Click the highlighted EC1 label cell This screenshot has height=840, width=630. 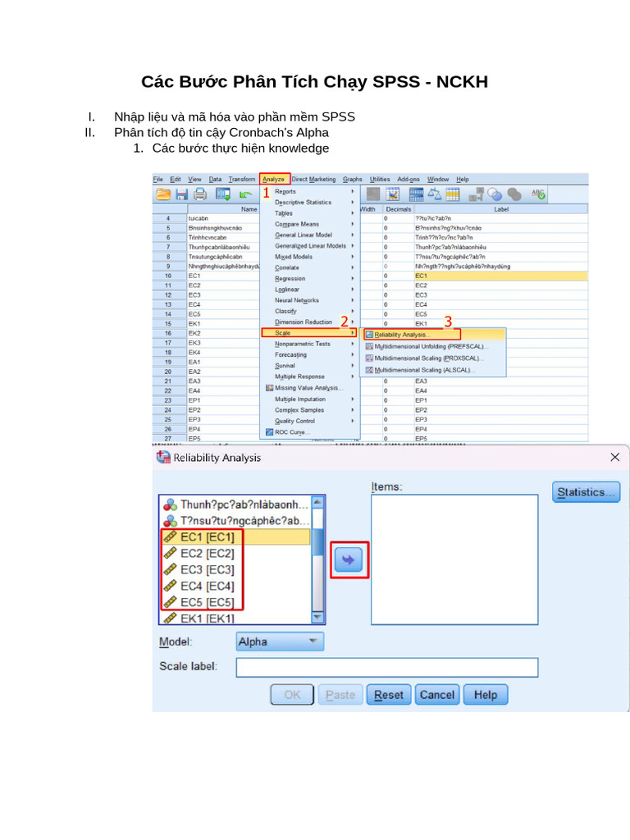[500, 276]
